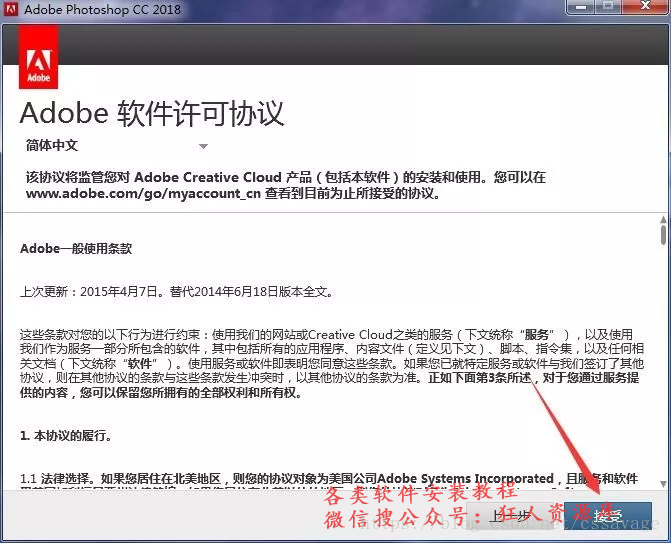Click the license text scrollbar thumb

pyautogui.click(x=663, y=235)
